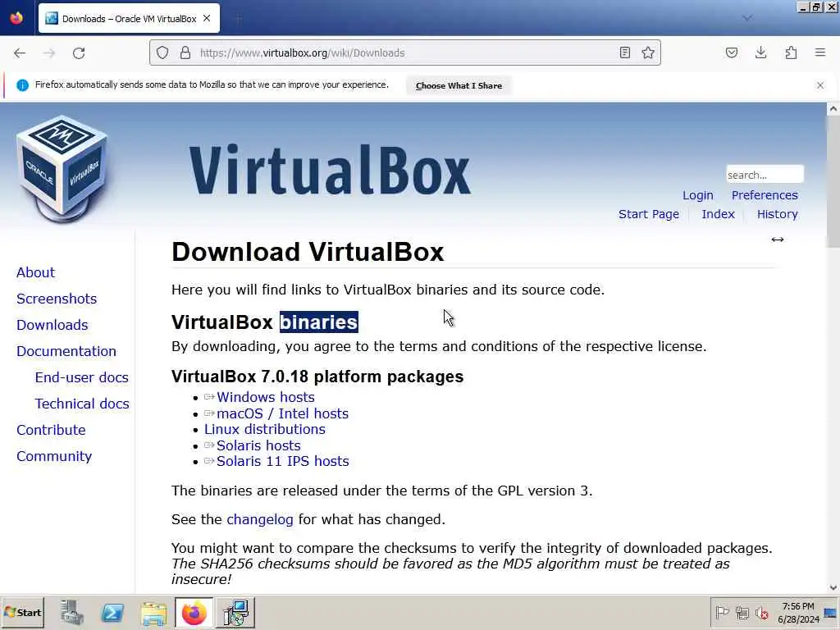Reload the current page
840x630 pixels.
coord(79,53)
